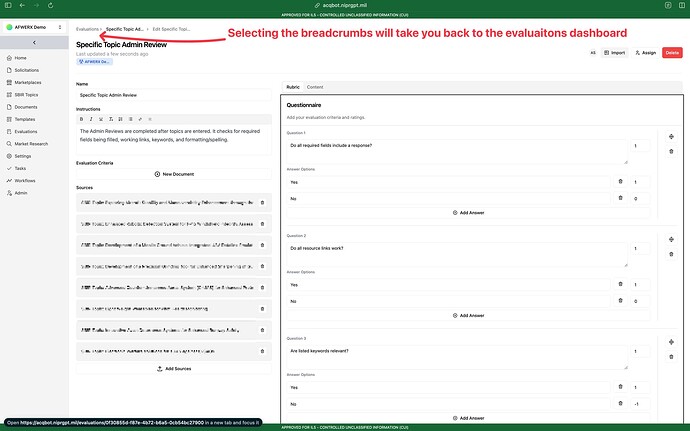Click Add Answer under Question 1

click(468, 213)
